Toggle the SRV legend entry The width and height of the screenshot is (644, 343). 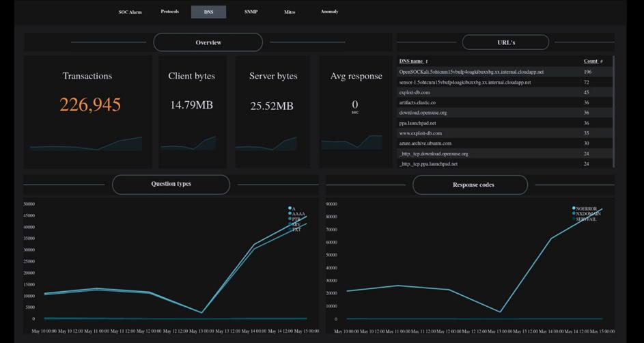(296, 225)
